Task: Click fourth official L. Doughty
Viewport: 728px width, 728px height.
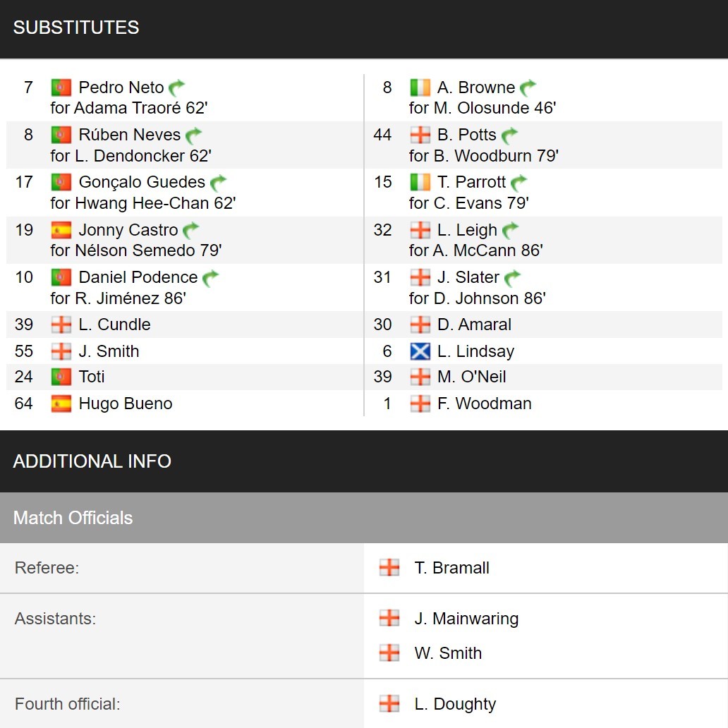Action: point(455,704)
